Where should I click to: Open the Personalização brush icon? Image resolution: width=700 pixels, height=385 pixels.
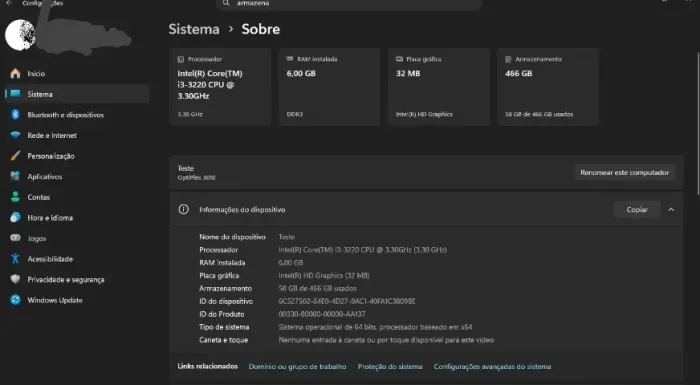(16, 156)
